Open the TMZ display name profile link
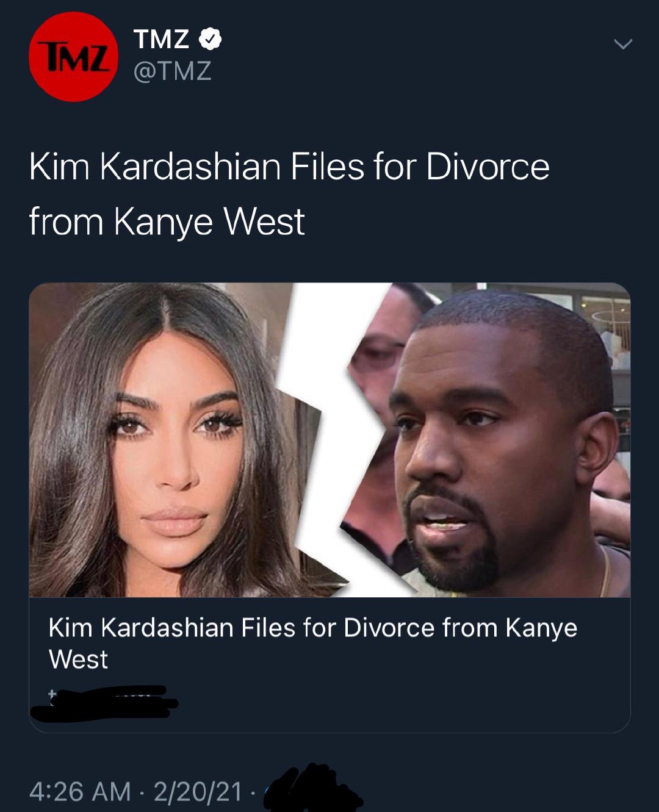The image size is (659, 812). (162, 40)
